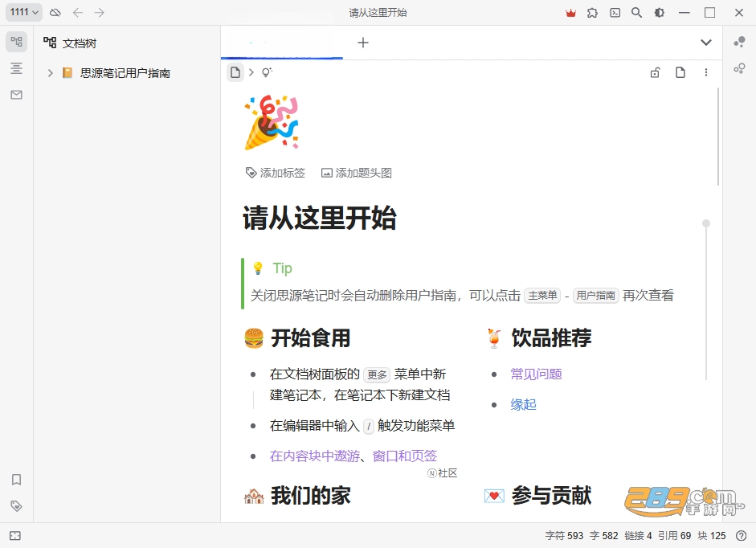Viewport: 756px width, 548px height.
Task: Go back with the left arrow
Action: pyautogui.click(x=78, y=13)
